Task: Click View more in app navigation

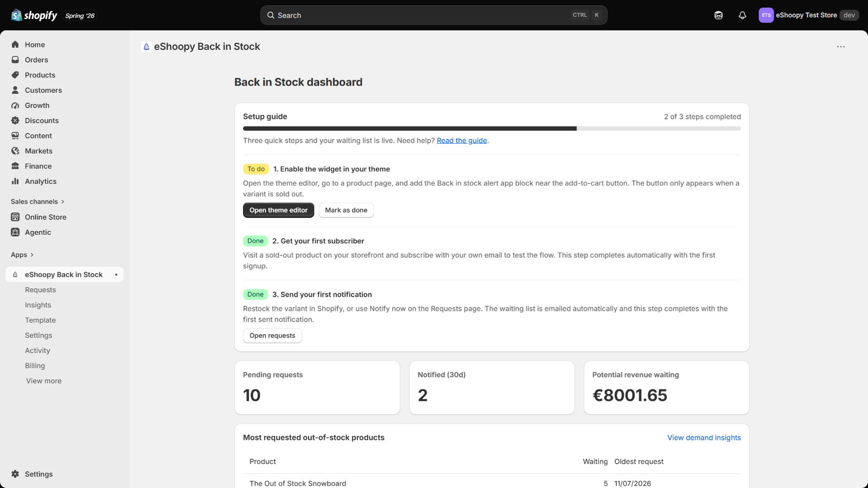Action: pyautogui.click(x=43, y=381)
